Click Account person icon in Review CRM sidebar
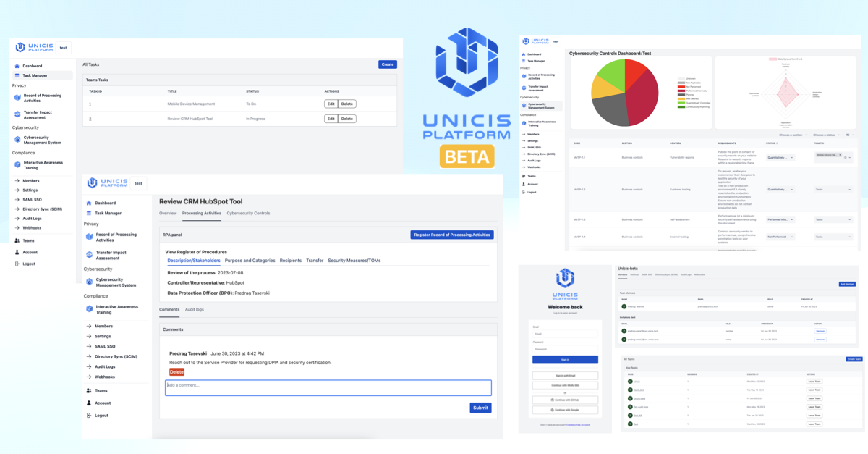Image resolution: width=868 pixels, height=454 pixels. point(89,403)
